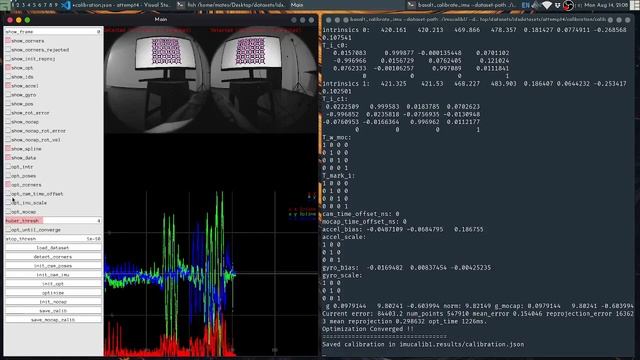Enable show_mocap checkbox

(x=8, y=122)
